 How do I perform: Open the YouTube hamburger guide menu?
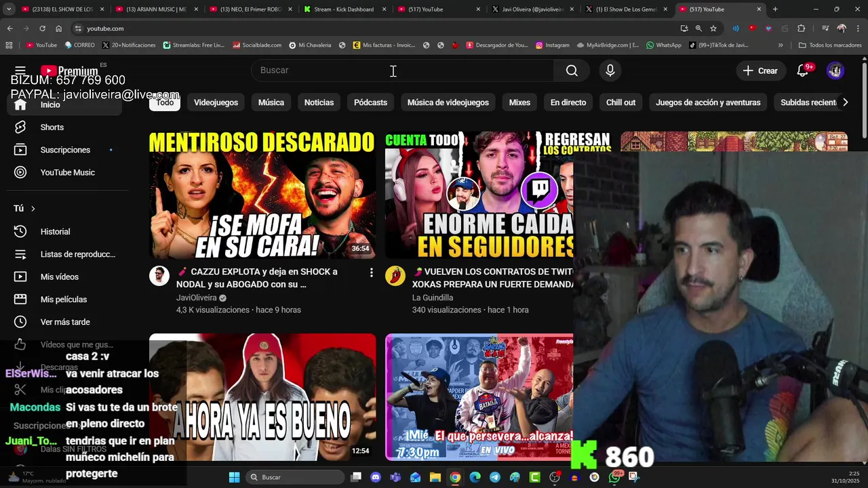click(20, 70)
